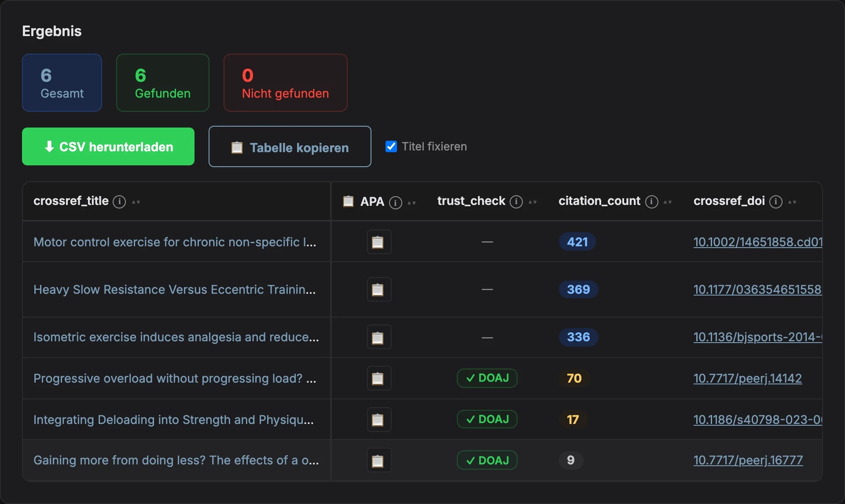Show info for crossref_title column
The image size is (845, 504).
click(x=119, y=201)
